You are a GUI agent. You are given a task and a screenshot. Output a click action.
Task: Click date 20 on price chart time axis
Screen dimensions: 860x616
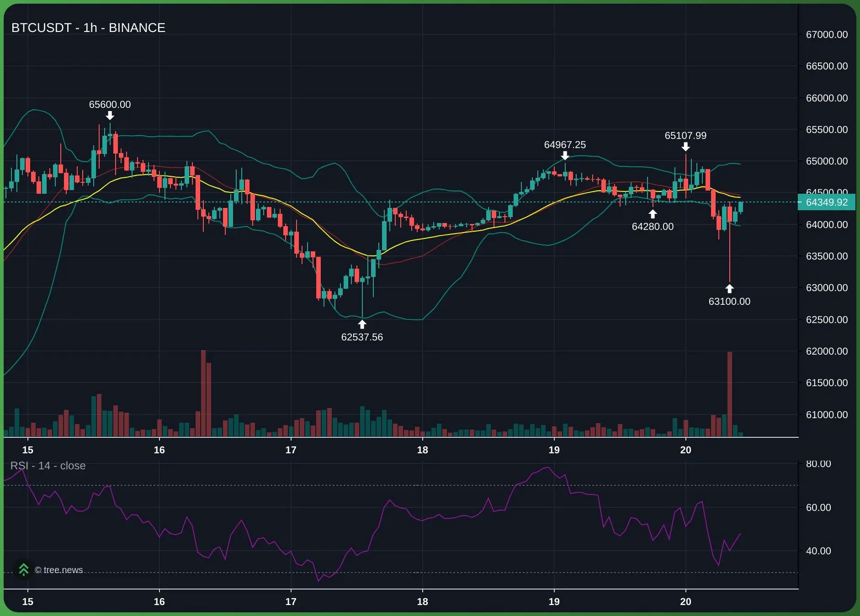[685, 450]
